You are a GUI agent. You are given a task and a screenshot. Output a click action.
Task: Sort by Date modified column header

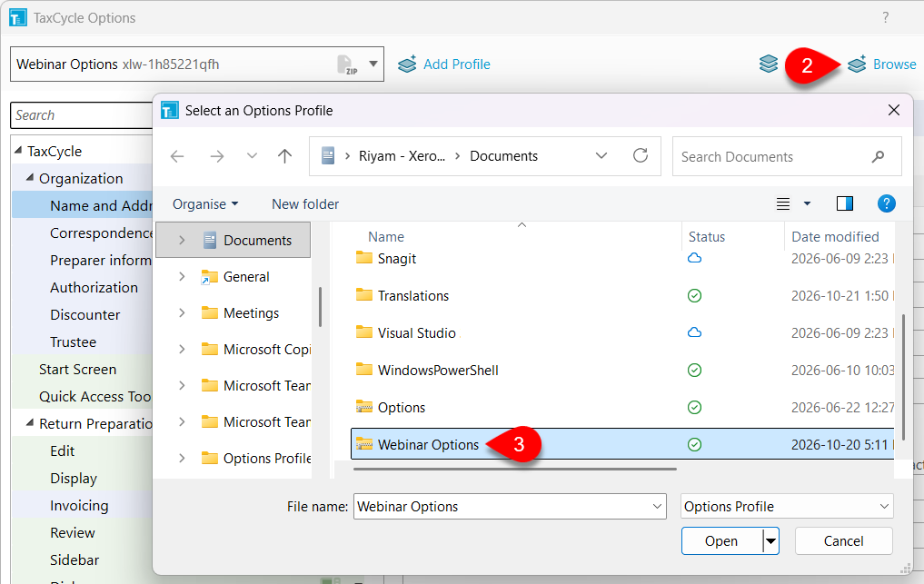pyautogui.click(x=835, y=237)
